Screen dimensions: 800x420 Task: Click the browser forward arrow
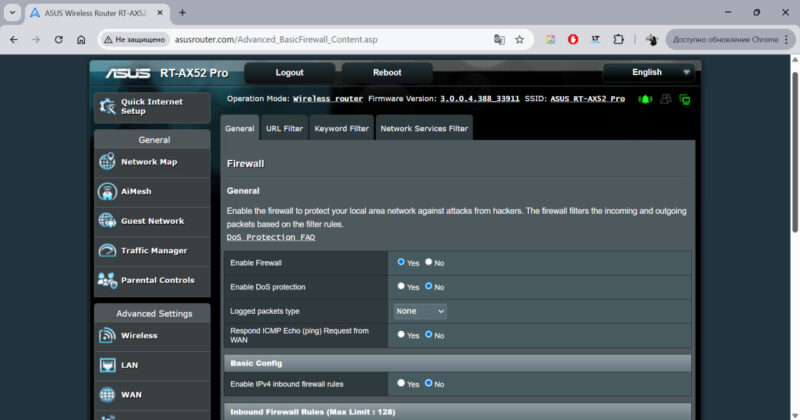tap(36, 39)
